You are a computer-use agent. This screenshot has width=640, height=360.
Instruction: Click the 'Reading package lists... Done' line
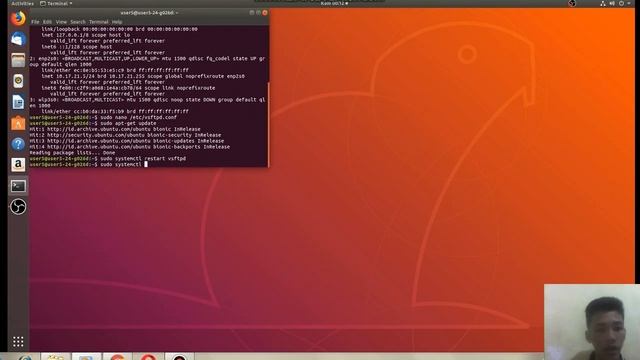[72, 153]
